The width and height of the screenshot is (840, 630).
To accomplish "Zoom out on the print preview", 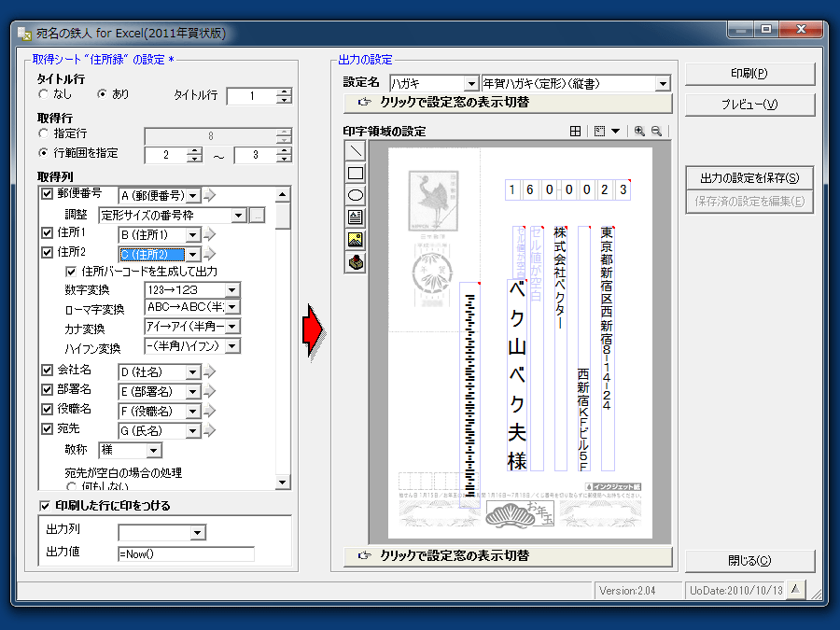I will pos(657,132).
